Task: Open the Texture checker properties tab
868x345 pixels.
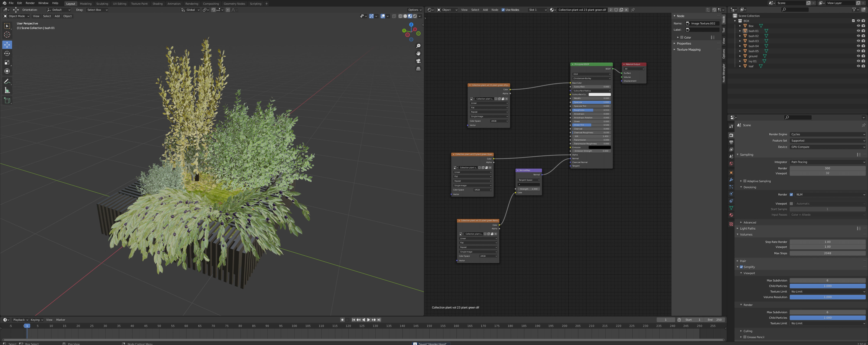Action: (731, 224)
